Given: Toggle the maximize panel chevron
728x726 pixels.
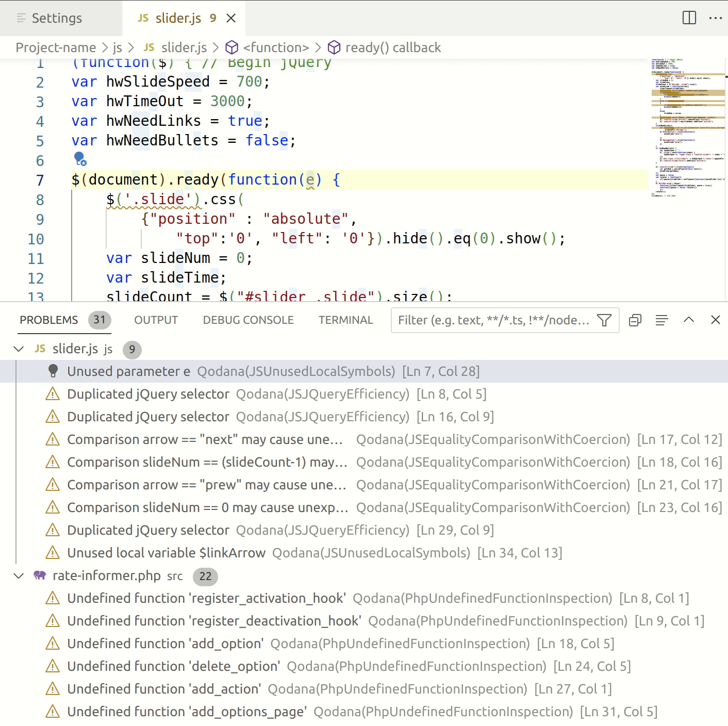Looking at the screenshot, I should [689, 320].
